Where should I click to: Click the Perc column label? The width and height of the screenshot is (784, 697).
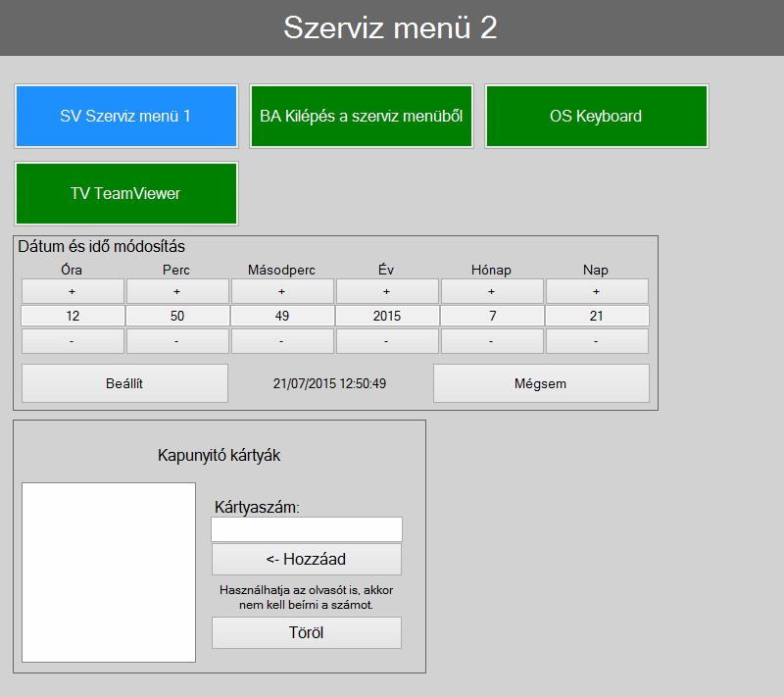point(176,270)
